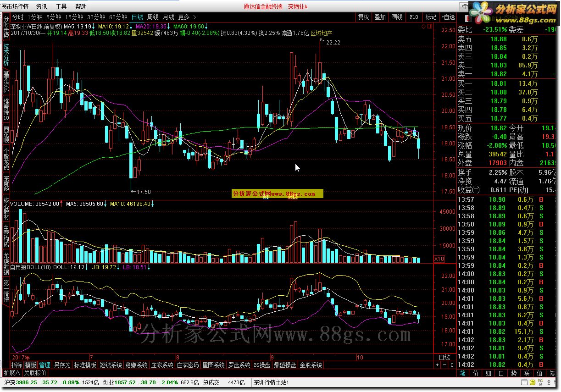Open the 核心题材 sidebar tab
561x392 pixels.
tap(6, 210)
